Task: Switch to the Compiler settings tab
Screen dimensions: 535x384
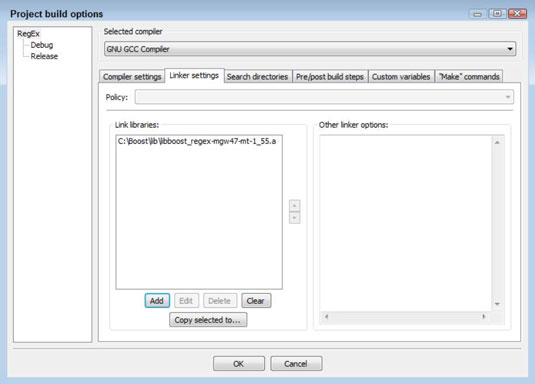Action: pos(132,77)
